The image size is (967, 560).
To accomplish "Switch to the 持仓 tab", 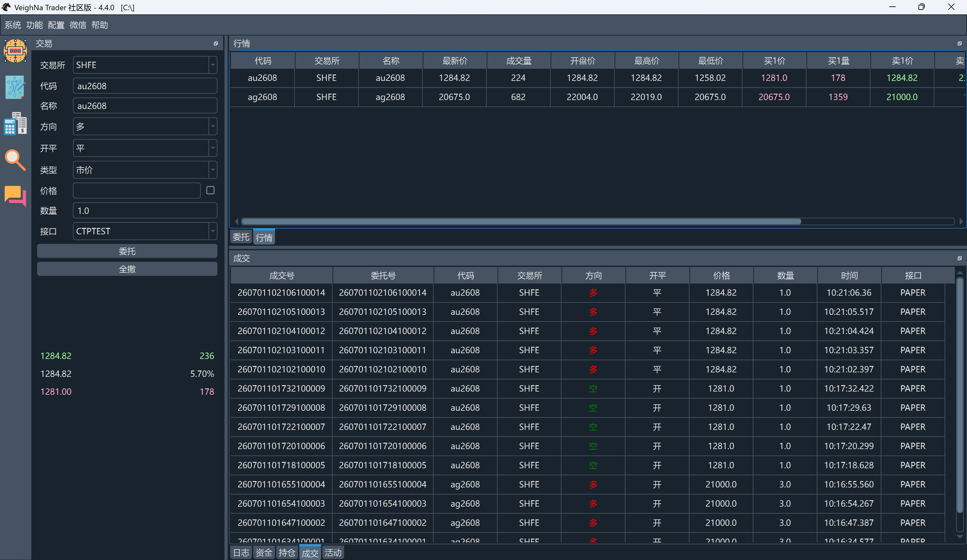I will click(287, 553).
